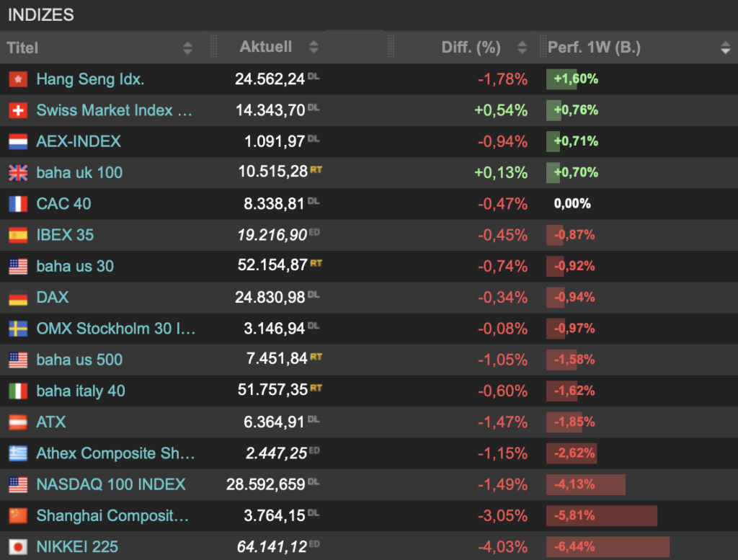Sort the table by Titel column arrows
The width and height of the screenshot is (738, 560).
(x=187, y=48)
